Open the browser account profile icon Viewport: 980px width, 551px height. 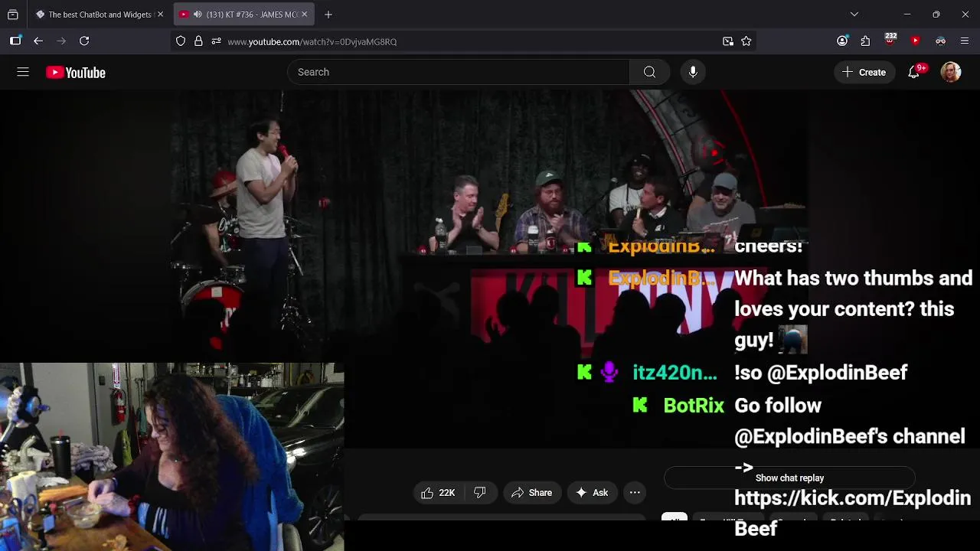coord(842,41)
